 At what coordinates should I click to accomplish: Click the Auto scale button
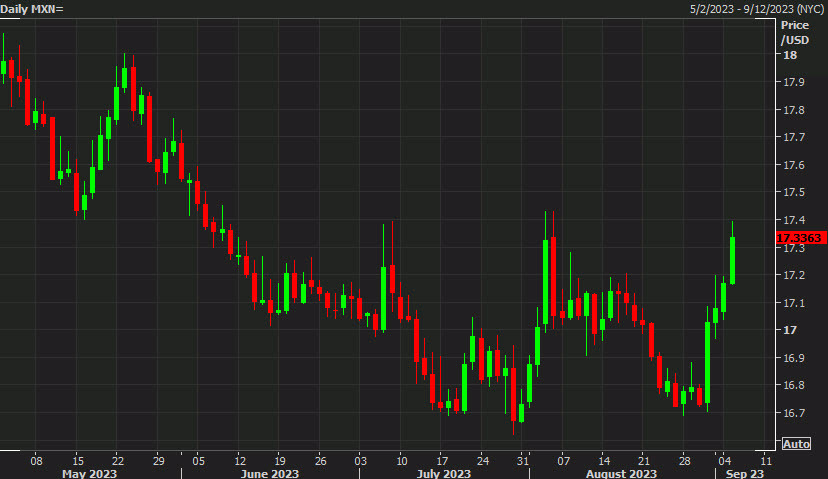(796, 443)
